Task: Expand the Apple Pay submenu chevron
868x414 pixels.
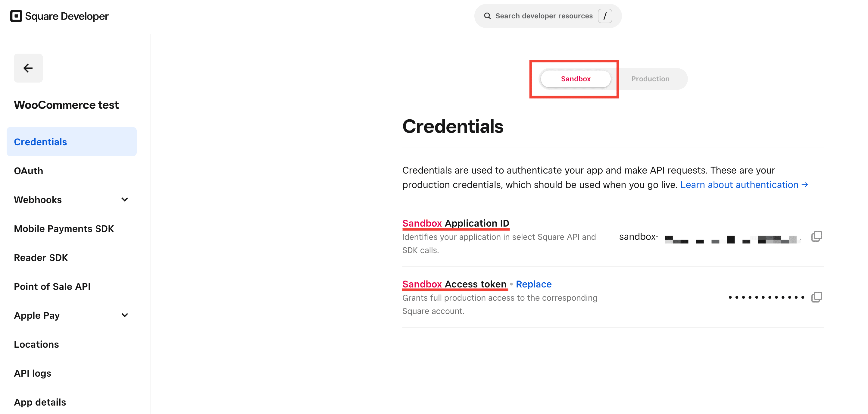Action: pyautogui.click(x=125, y=315)
